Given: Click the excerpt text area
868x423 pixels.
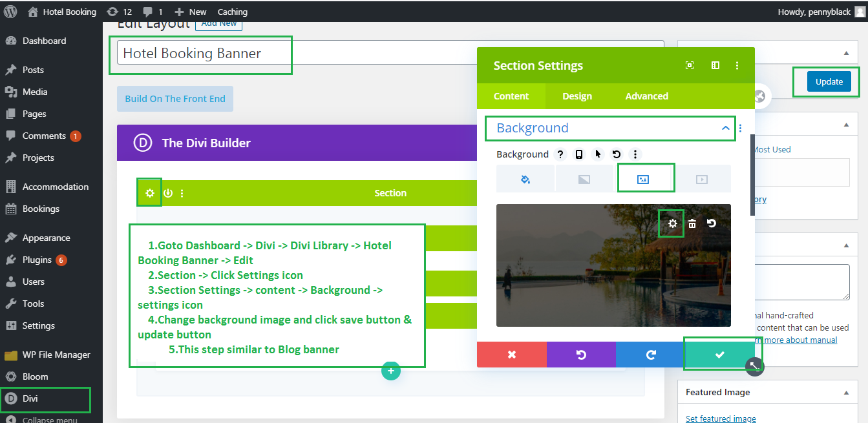Looking at the screenshot, I should [802, 282].
